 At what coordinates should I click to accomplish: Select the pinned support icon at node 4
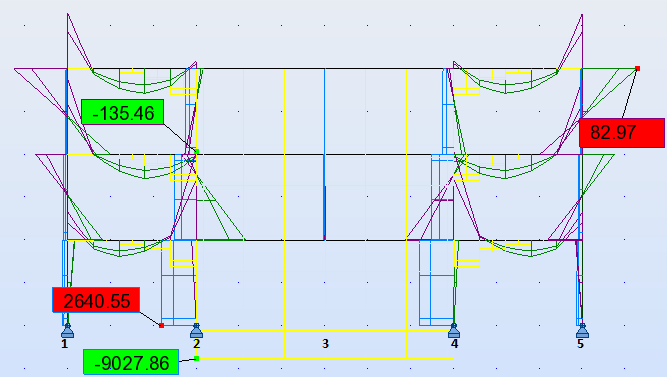453,331
